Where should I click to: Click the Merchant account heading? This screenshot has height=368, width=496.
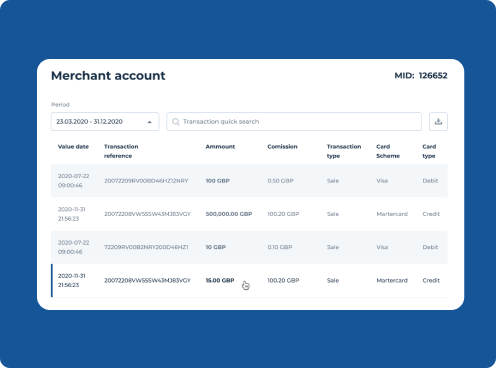click(108, 76)
